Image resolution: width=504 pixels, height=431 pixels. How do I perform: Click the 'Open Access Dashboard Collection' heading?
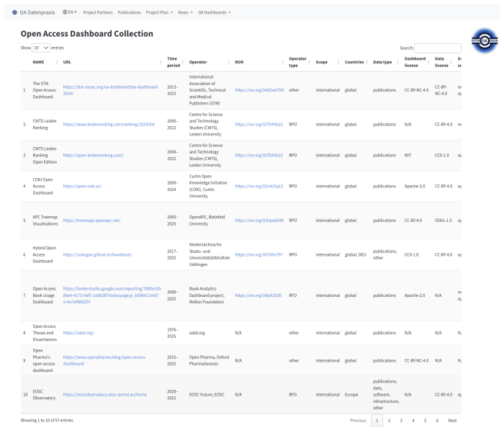87,34
